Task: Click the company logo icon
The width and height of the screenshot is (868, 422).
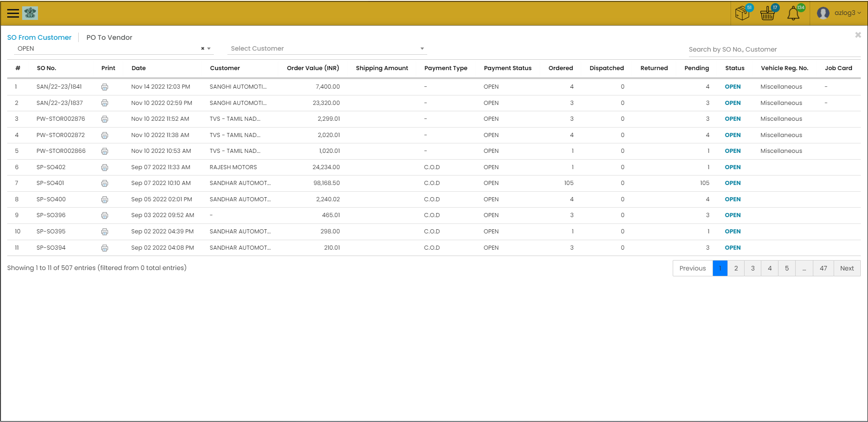Action: point(30,13)
